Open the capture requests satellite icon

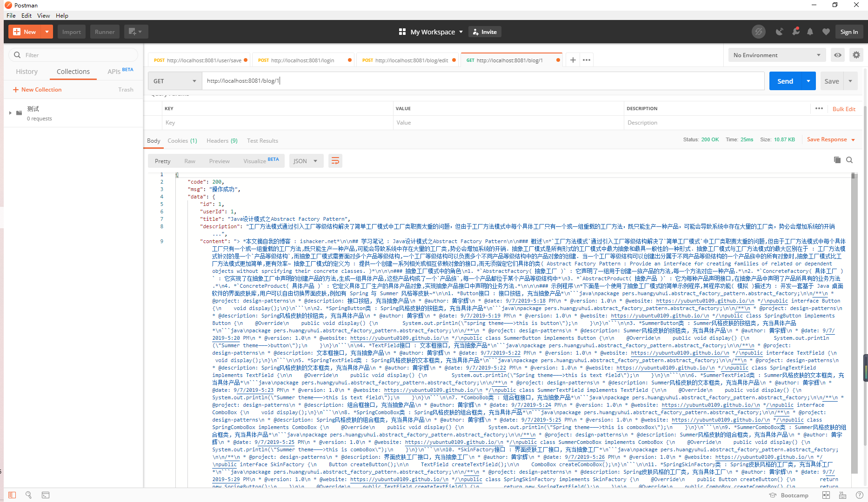click(x=779, y=32)
